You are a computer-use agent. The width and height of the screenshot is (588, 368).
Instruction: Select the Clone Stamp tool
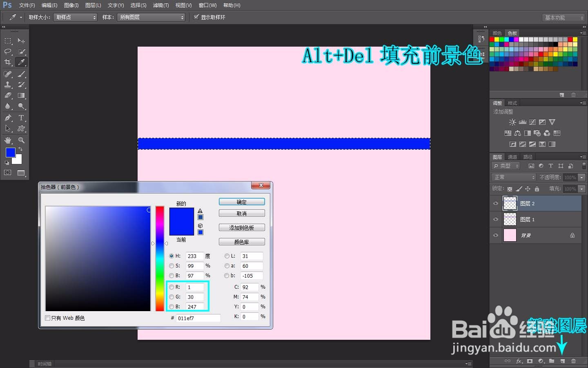(8, 85)
